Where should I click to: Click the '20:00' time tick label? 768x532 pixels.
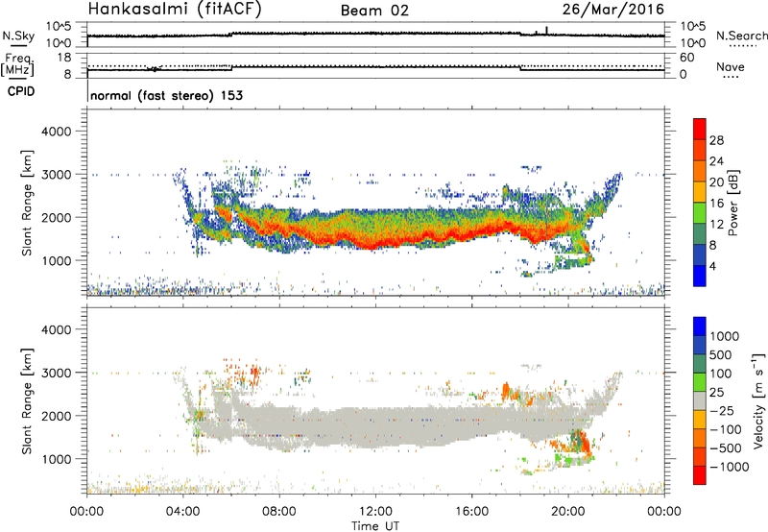568,512
